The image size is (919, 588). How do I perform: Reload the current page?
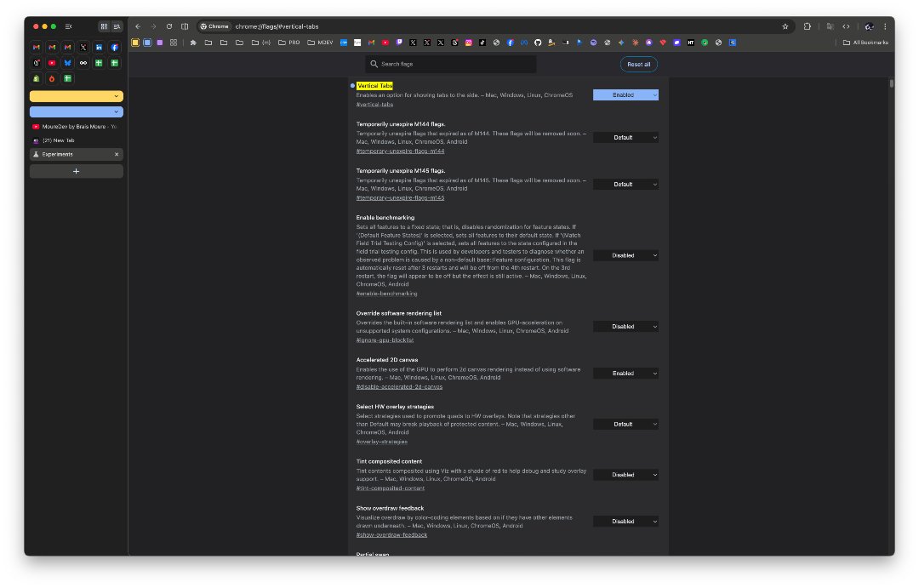[169, 26]
